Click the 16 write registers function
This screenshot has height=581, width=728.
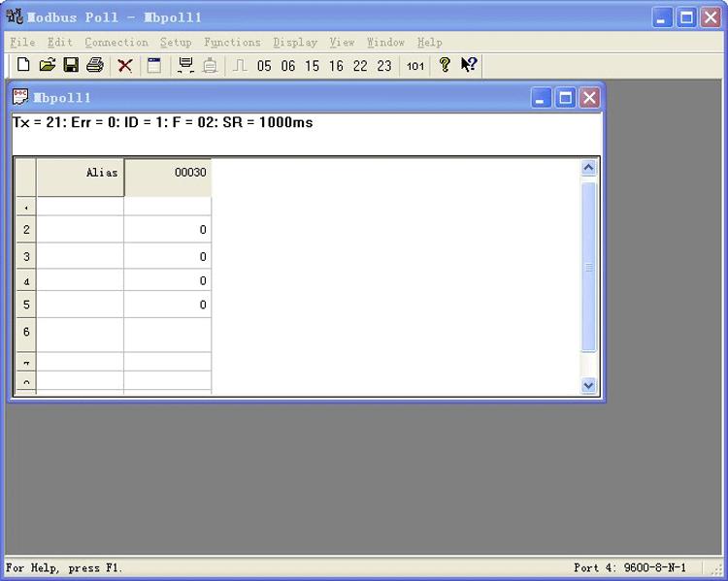(336, 66)
